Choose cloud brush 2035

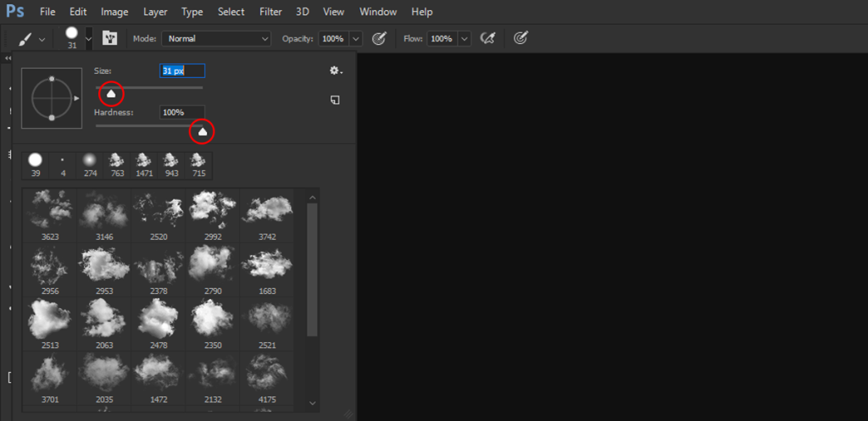click(104, 378)
